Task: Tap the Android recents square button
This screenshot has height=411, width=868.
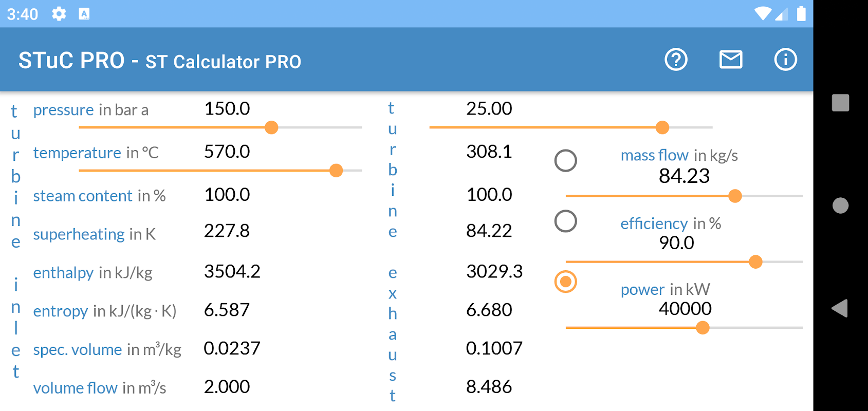Action: pos(840,103)
